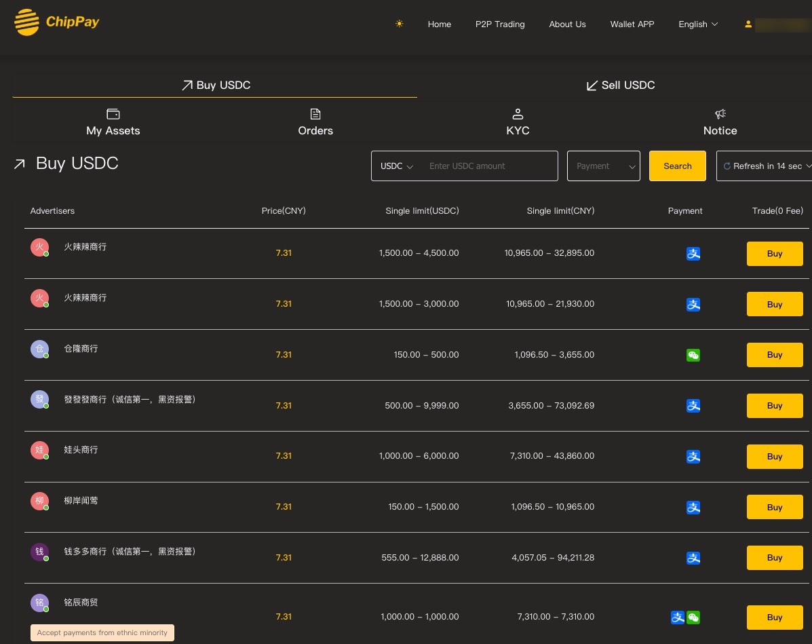Click the Single limit(USDC) column header
The width and height of the screenshot is (812, 644).
[x=422, y=211]
